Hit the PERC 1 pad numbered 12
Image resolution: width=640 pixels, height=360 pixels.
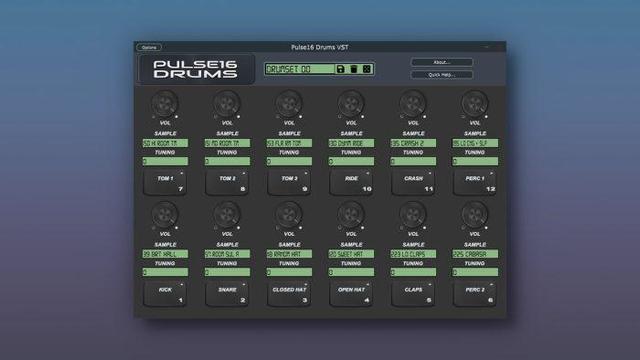click(x=475, y=183)
